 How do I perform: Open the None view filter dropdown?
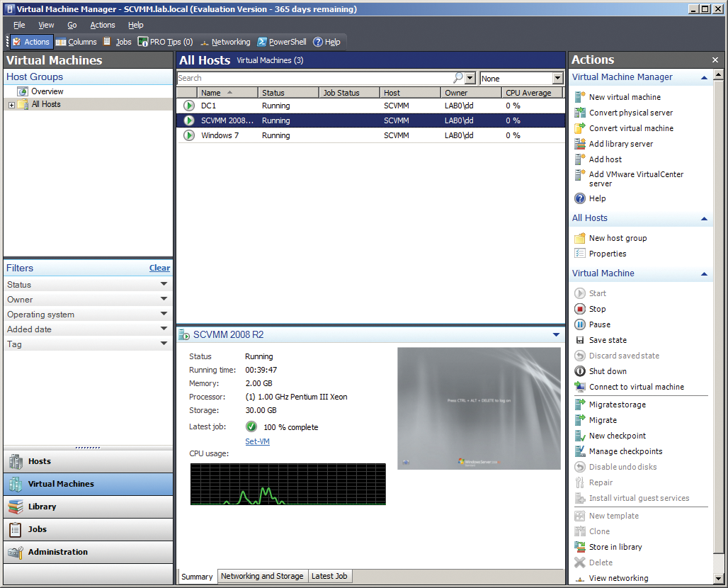pos(557,78)
